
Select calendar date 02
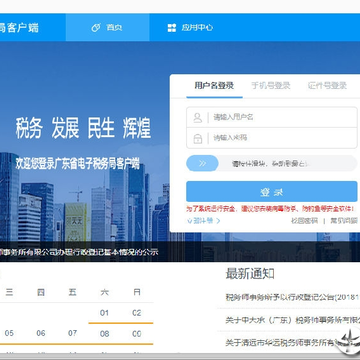[137, 313]
